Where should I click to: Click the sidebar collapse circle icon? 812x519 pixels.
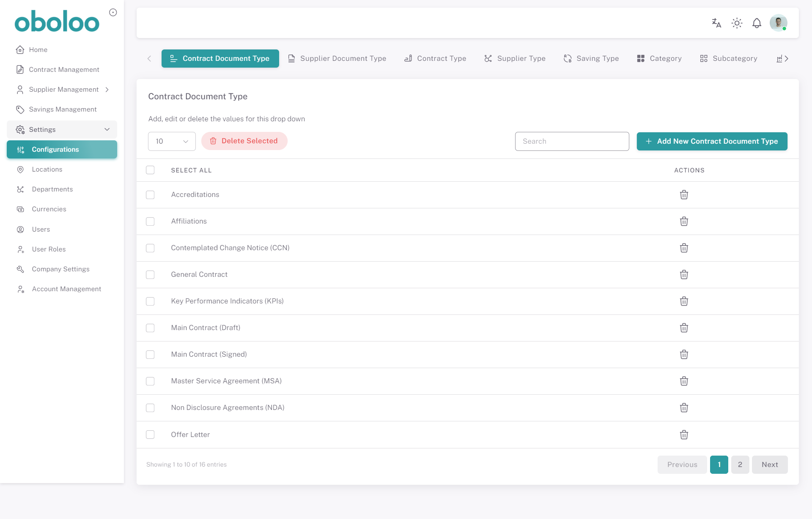tap(113, 12)
